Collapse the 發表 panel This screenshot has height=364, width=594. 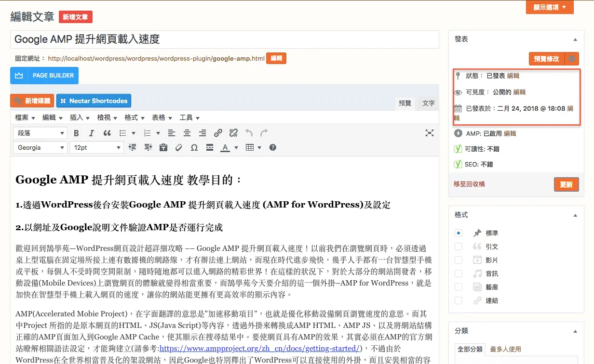click(x=575, y=39)
